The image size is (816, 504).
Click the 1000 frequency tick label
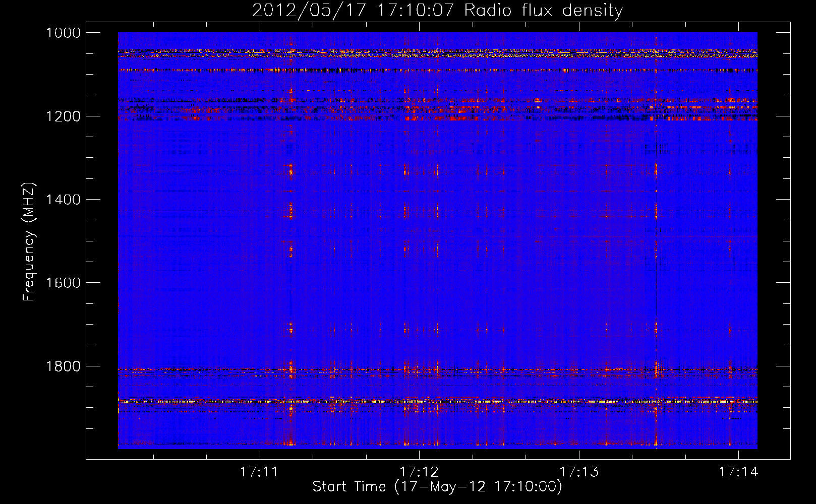click(x=63, y=33)
